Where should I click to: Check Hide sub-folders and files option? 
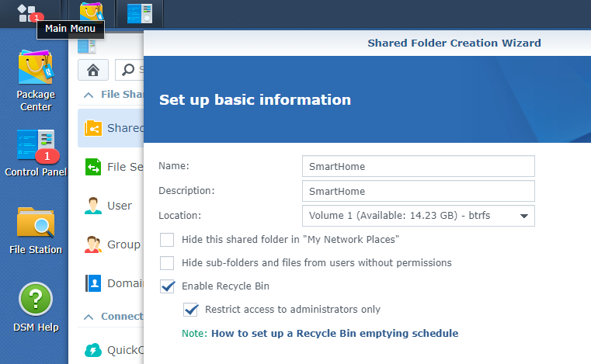pyautogui.click(x=167, y=263)
